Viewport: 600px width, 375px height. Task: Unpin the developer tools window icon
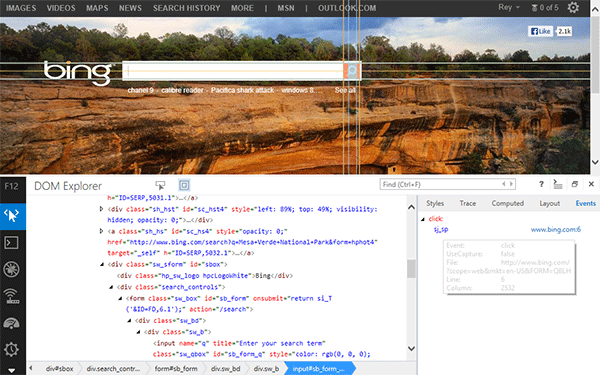click(574, 184)
